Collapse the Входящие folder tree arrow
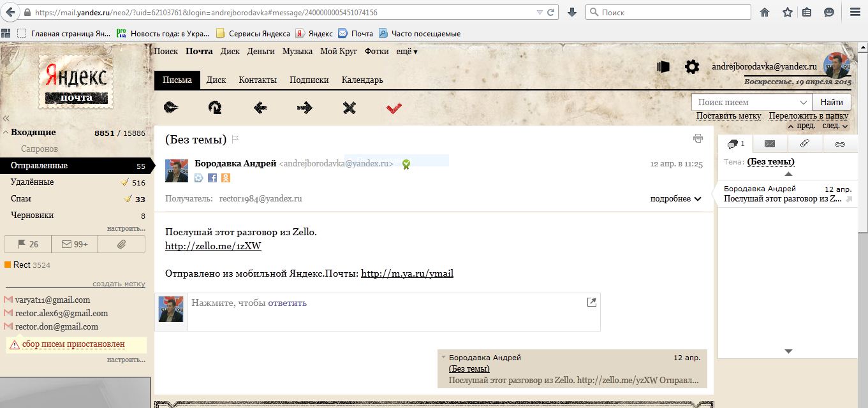Viewport: 868px width, 408px height. tap(6, 133)
